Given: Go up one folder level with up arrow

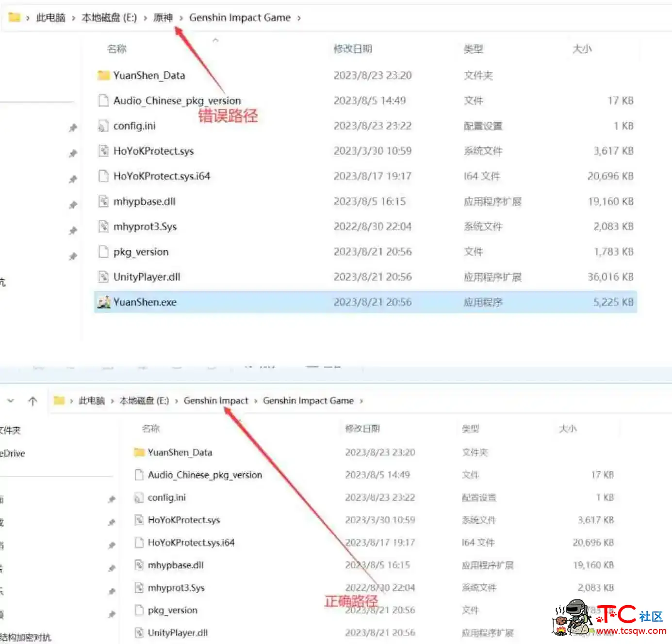Looking at the screenshot, I should point(33,401).
